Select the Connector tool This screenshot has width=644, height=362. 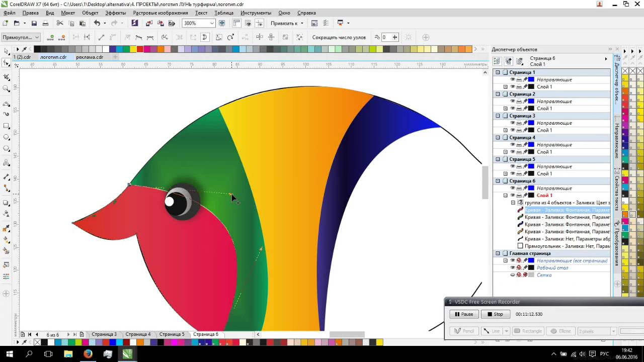pyautogui.click(x=6, y=189)
